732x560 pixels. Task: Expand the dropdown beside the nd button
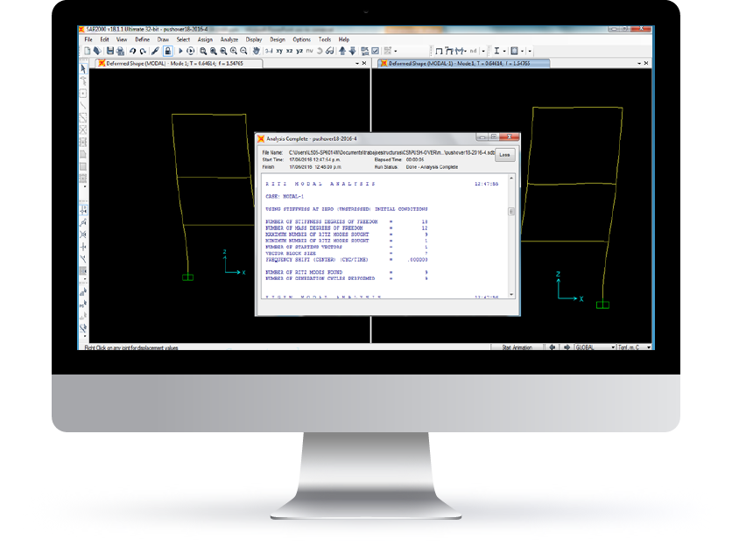tap(483, 51)
